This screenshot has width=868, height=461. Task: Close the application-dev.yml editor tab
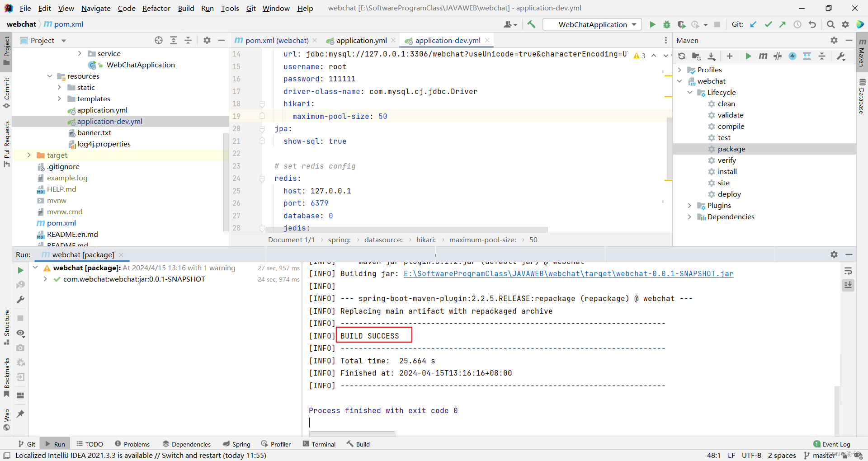point(487,40)
